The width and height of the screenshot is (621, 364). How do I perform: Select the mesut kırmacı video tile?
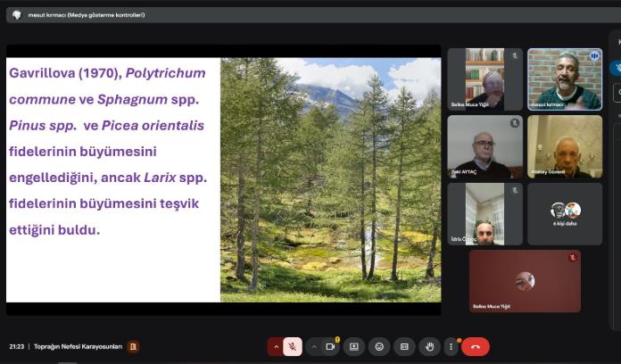click(x=564, y=79)
